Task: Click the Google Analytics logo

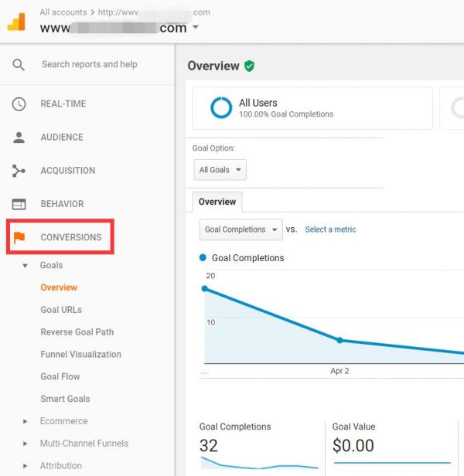Action: tap(17, 22)
